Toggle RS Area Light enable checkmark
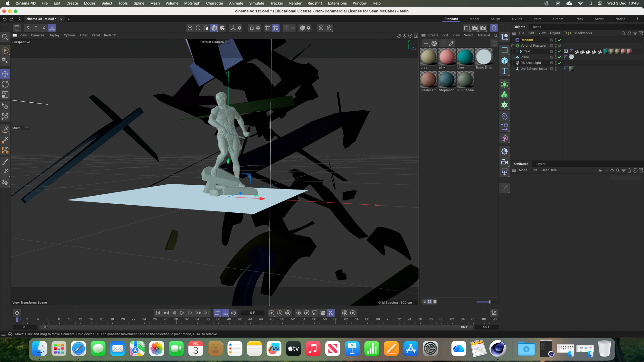The height and width of the screenshot is (362, 644). [x=560, y=63]
